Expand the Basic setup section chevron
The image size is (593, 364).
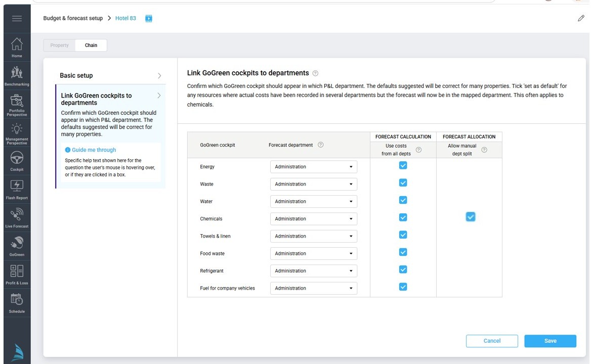(159, 76)
